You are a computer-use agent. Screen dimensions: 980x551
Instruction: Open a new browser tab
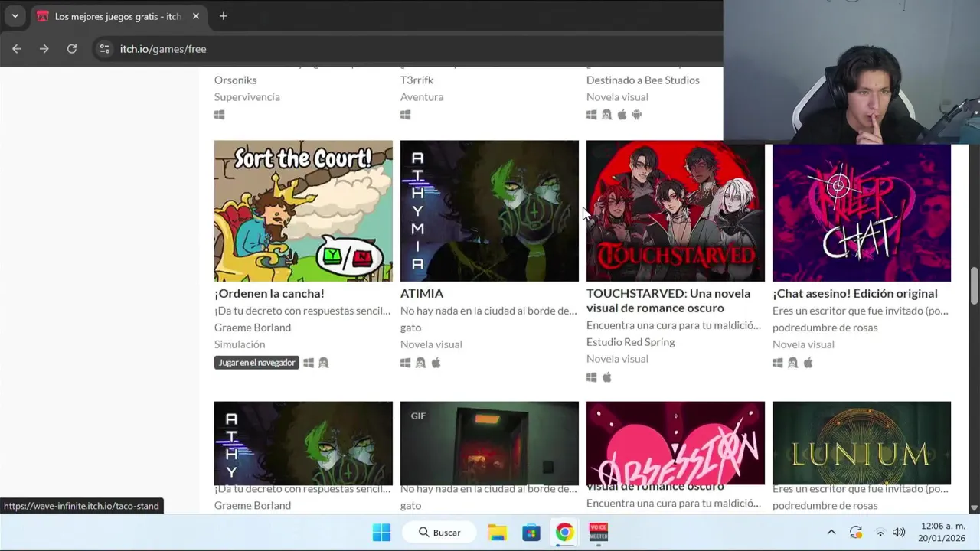tap(224, 16)
